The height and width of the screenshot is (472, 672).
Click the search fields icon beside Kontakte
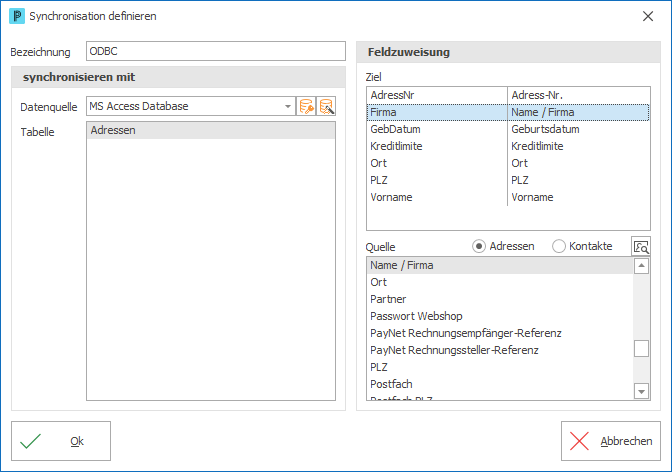tap(641, 247)
